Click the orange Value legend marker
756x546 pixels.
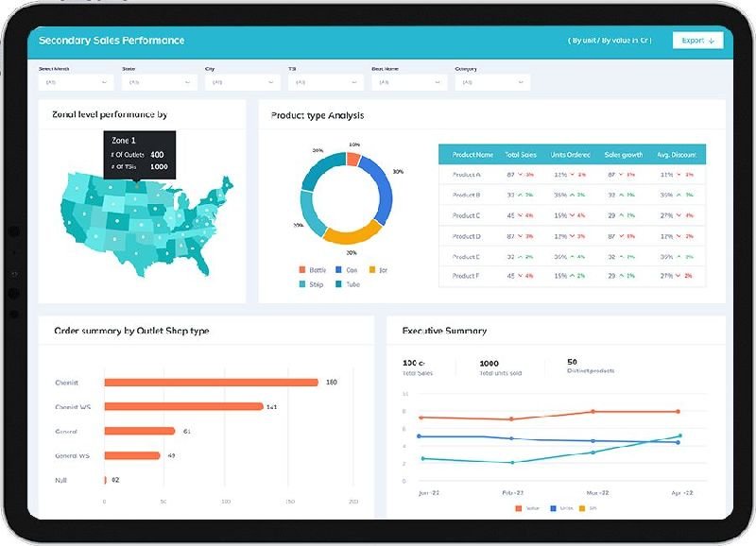coord(519,508)
